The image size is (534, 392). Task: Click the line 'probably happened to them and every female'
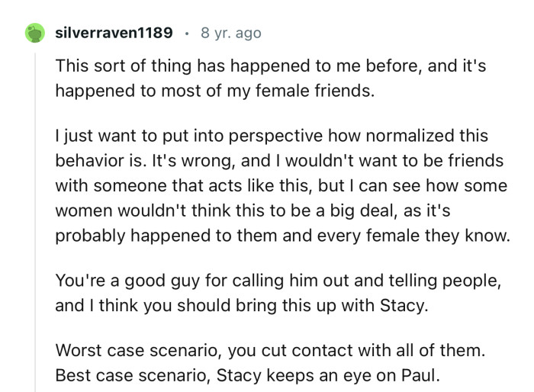tap(282, 236)
